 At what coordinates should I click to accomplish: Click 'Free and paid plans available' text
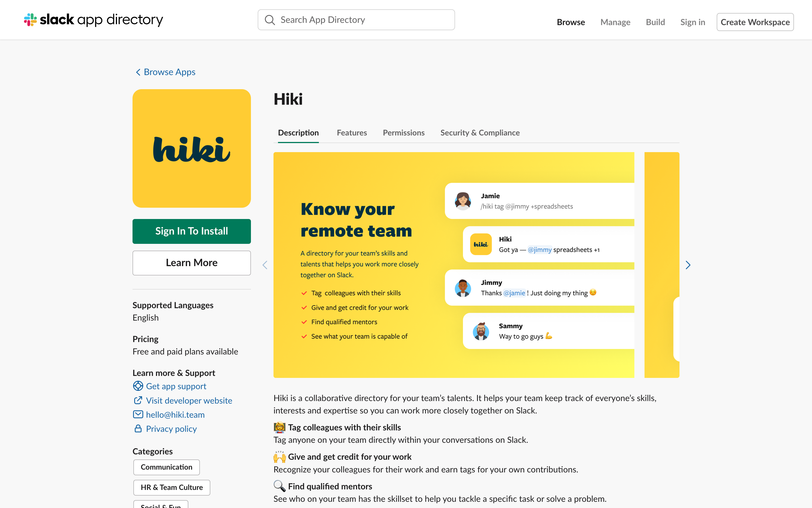pyautogui.click(x=185, y=351)
